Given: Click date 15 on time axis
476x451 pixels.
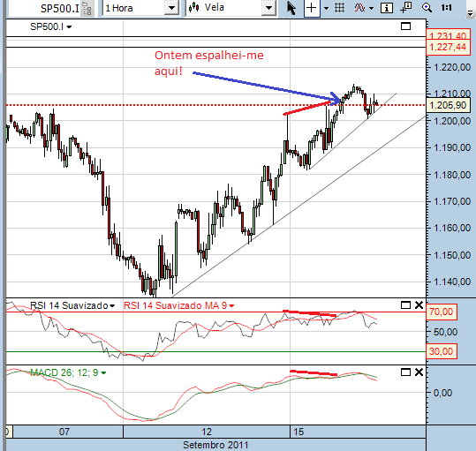Looking at the screenshot, I should 298,432.
